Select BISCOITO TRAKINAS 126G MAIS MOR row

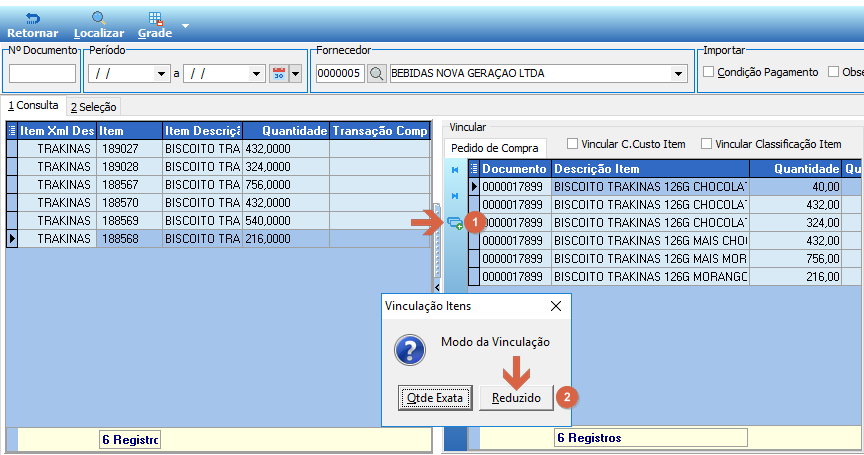[x=665, y=259]
